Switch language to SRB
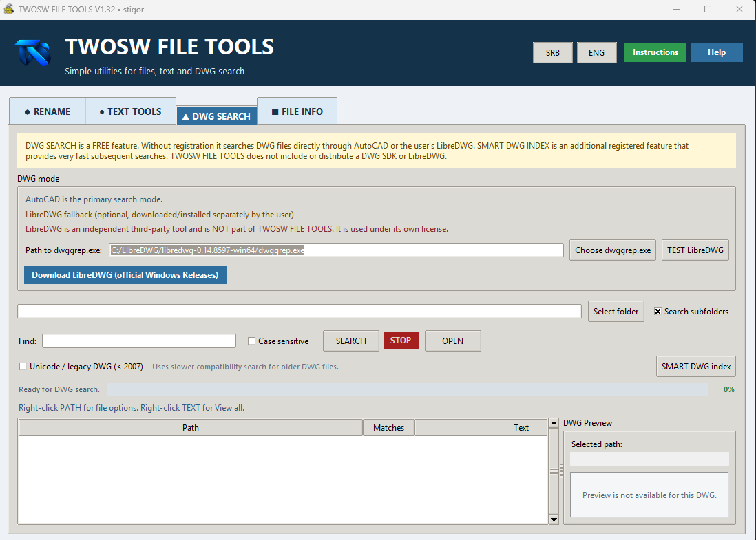756x540 pixels. pyautogui.click(x=552, y=52)
